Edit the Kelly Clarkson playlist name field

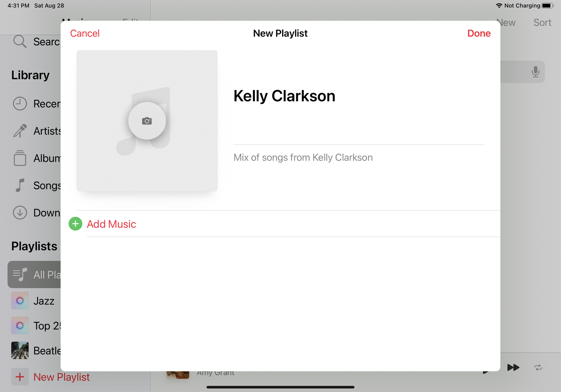pos(359,96)
